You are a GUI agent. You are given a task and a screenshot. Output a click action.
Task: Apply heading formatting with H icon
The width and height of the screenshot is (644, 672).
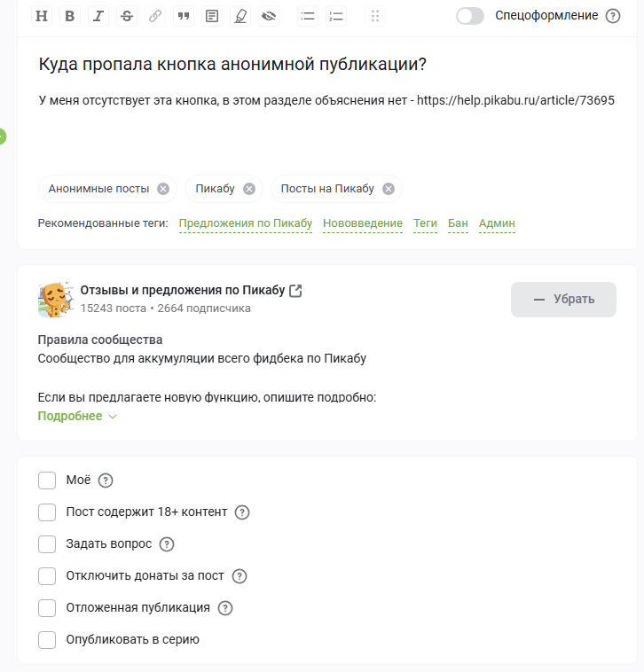(x=42, y=16)
